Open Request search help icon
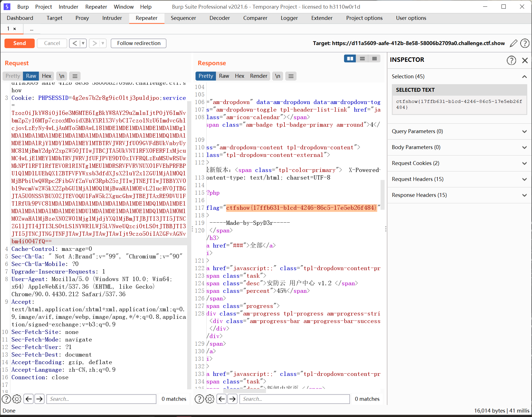532x417 pixels. coord(6,399)
